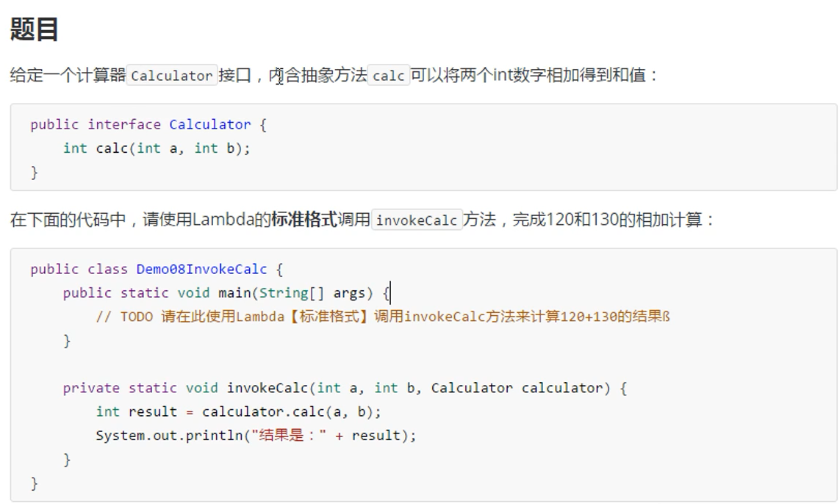Viewport: 840px width, 504px height.
Task: Click the inline code label invokeCalc
Action: [417, 220]
